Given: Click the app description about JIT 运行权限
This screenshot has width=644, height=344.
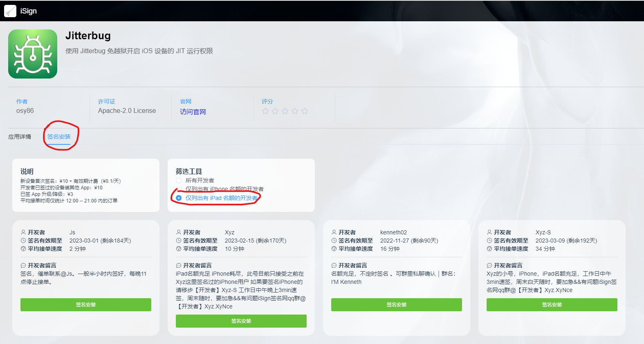Looking at the screenshot, I should [139, 51].
